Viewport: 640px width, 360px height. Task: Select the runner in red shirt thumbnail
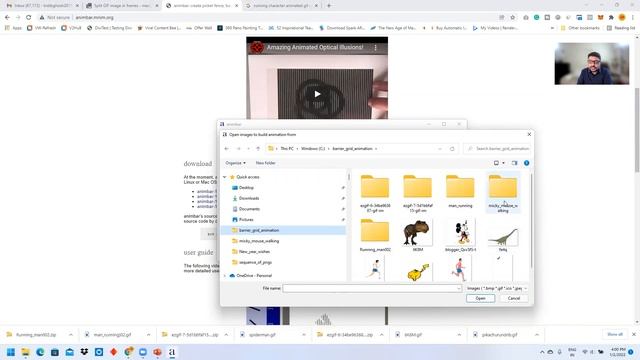(459, 269)
